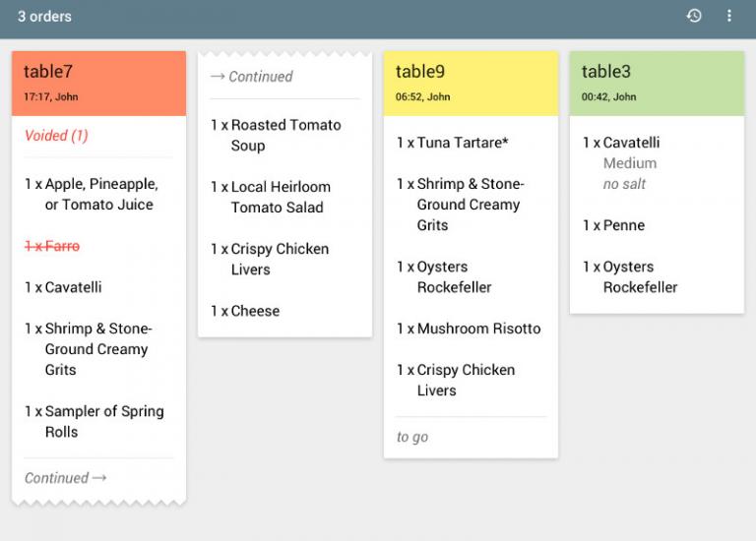This screenshot has width=756, height=541.
Task: Select the yellow table9 order header
Action: coord(471,83)
